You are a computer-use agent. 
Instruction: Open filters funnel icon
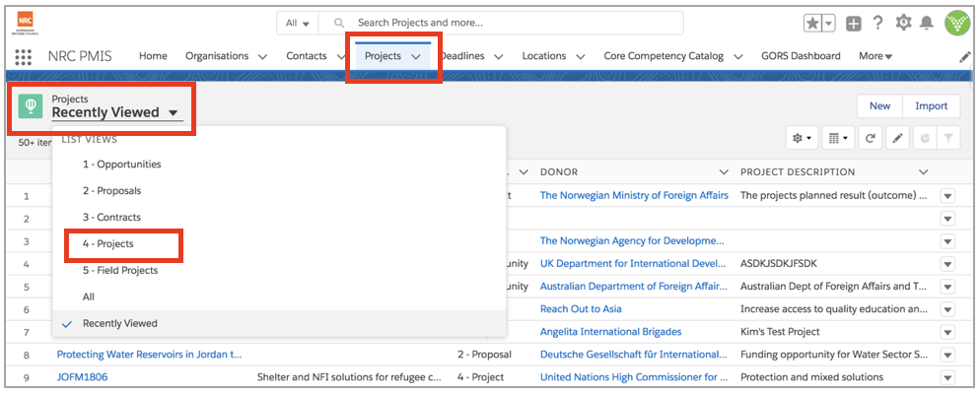[948, 138]
